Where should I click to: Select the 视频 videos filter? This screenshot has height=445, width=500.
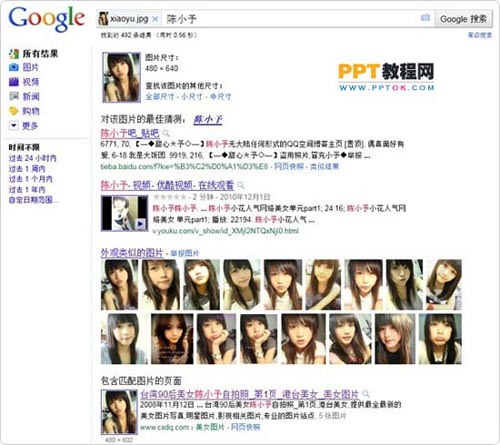[31, 82]
